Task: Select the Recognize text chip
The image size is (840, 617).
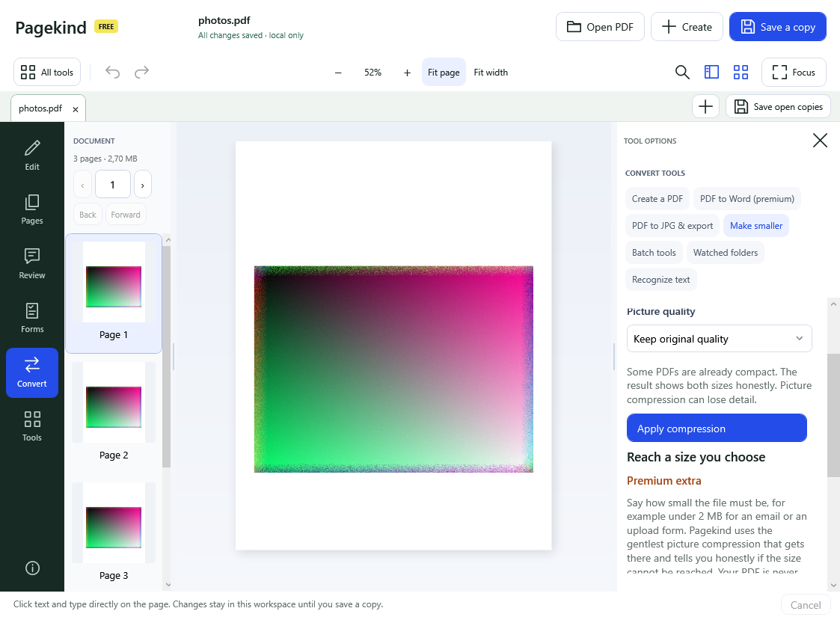Action: tap(660, 280)
